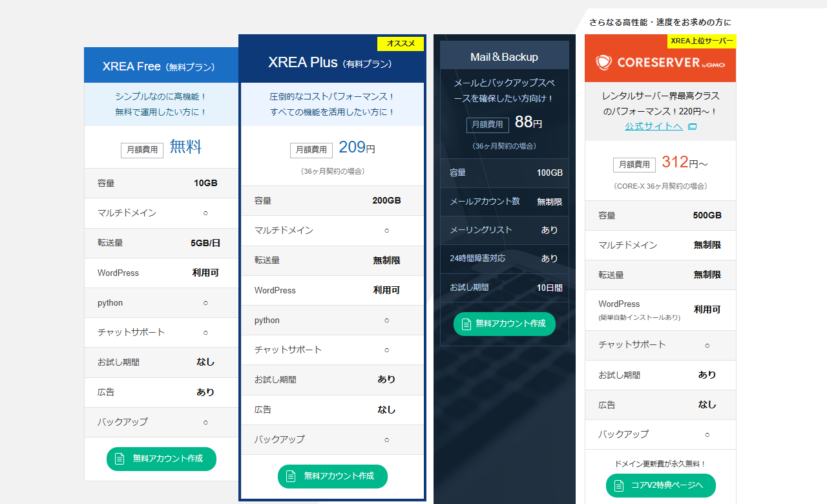Click the XREA上位サーバー badge above CORESERVER

pyautogui.click(x=700, y=40)
